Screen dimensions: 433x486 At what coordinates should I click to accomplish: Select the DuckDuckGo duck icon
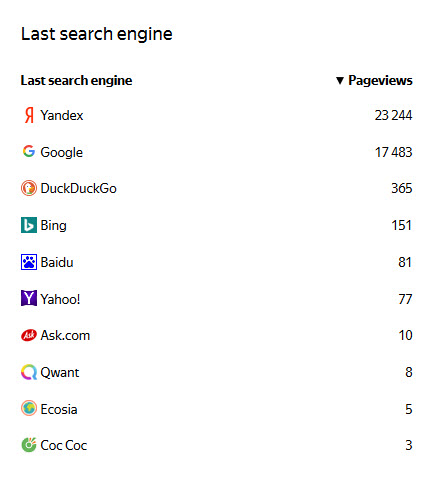pyautogui.click(x=29, y=188)
